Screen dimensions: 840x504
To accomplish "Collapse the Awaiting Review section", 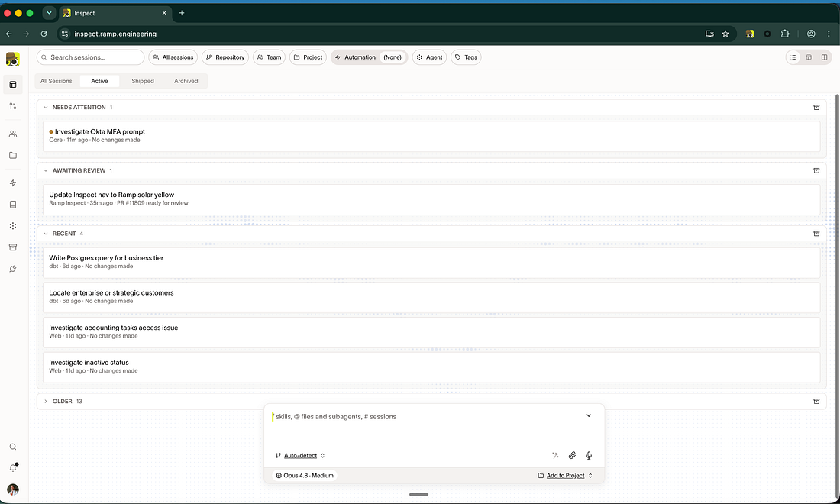I will tap(46, 170).
